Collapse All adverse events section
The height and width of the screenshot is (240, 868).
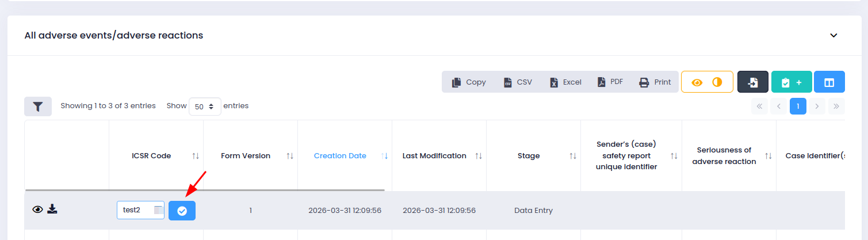(x=833, y=36)
